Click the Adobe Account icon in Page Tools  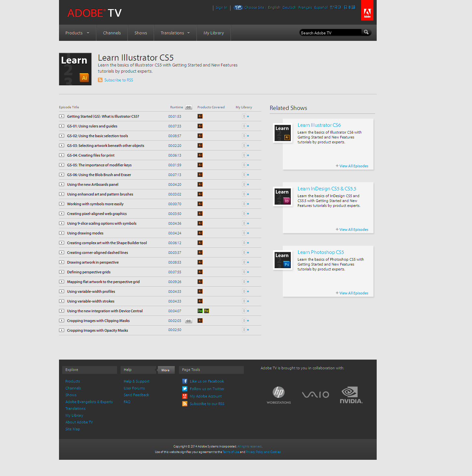pyautogui.click(x=185, y=396)
